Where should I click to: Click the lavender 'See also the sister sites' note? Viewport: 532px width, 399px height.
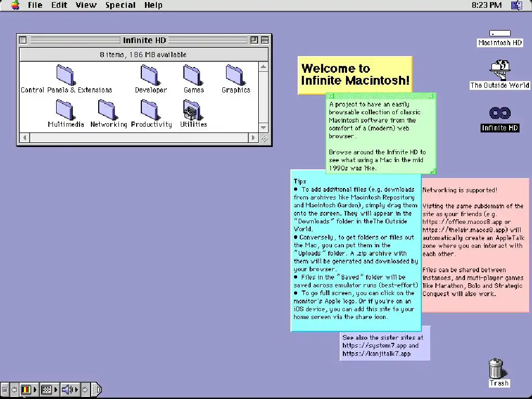click(x=385, y=346)
